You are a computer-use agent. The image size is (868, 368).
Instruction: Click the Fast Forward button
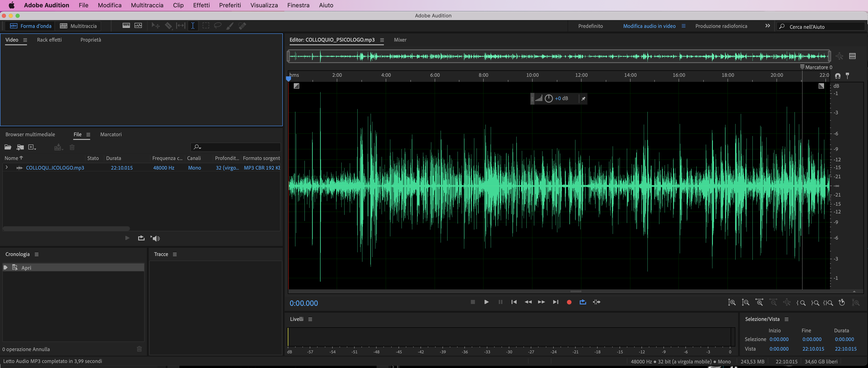[x=541, y=302]
